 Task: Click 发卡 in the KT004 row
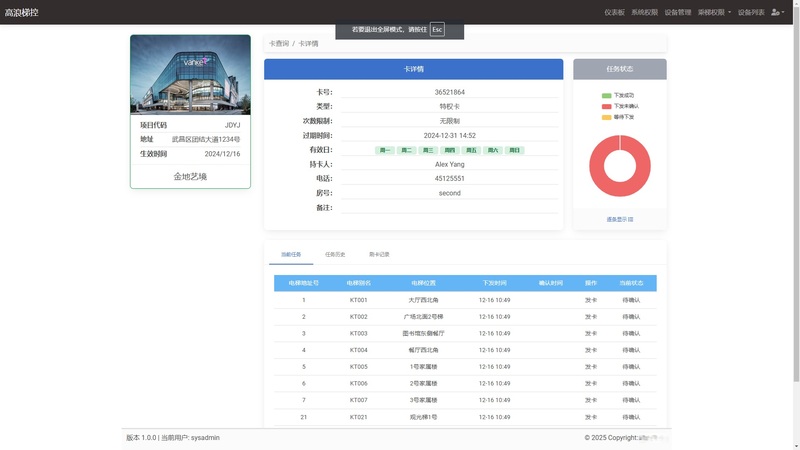[x=591, y=350]
